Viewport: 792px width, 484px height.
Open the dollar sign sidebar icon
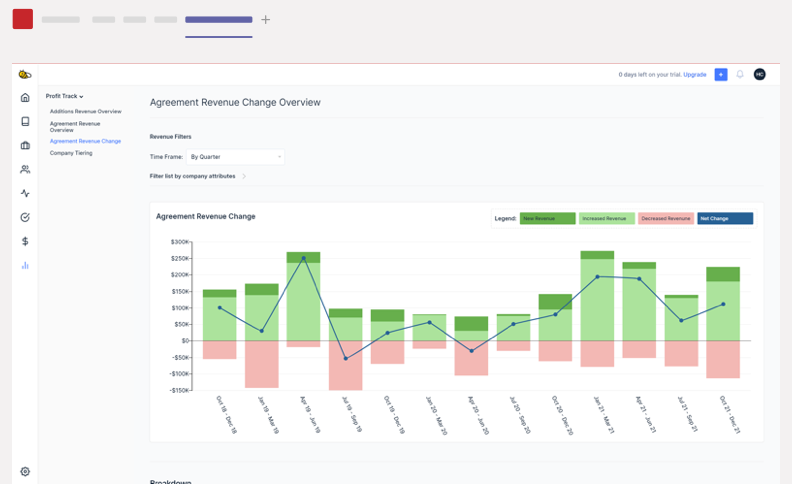pyautogui.click(x=25, y=241)
